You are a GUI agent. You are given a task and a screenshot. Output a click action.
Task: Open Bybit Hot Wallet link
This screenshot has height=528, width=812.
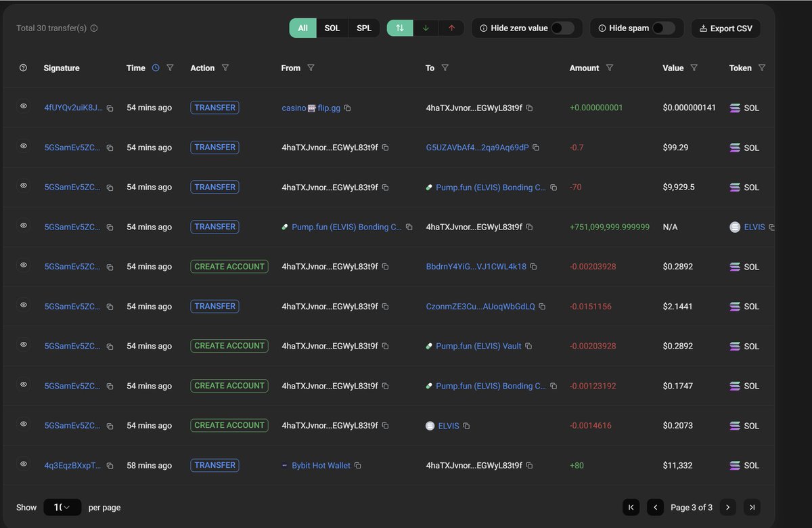pos(321,466)
